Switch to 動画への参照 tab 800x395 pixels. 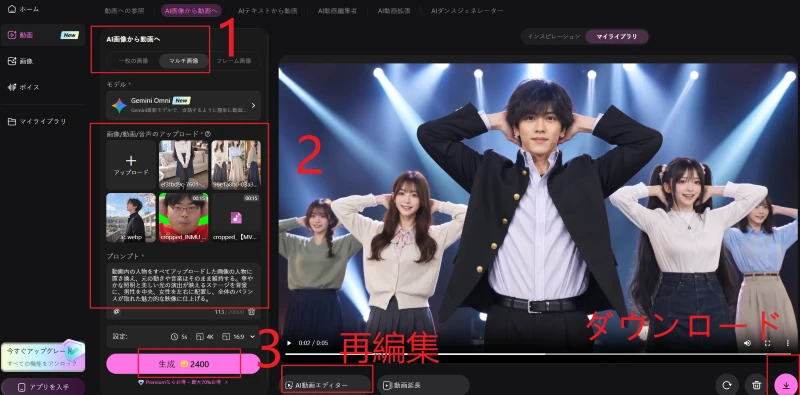[x=124, y=10]
